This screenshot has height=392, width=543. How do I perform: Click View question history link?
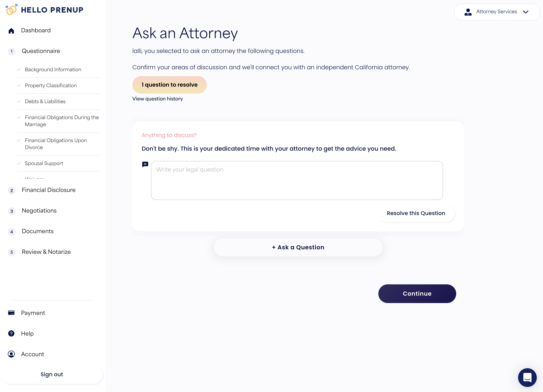[157, 99]
